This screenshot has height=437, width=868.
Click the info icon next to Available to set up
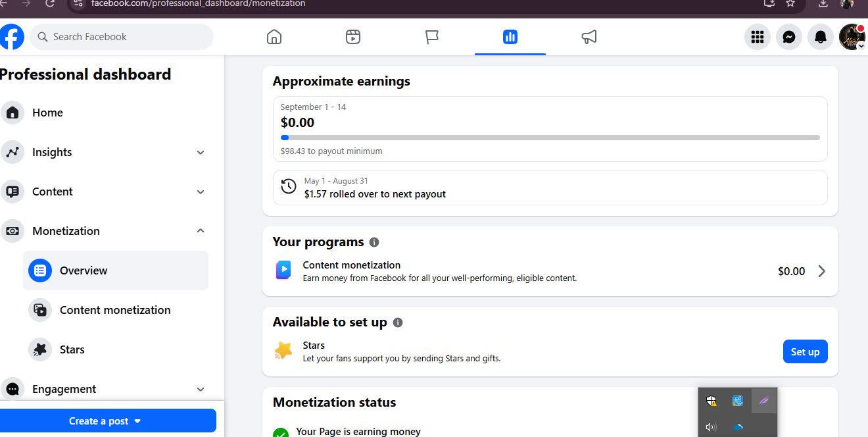pos(397,322)
